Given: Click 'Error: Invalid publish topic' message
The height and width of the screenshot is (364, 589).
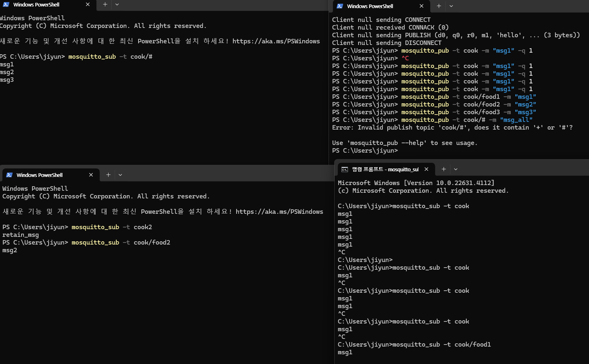Looking at the screenshot, I should click(x=452, y=128).
